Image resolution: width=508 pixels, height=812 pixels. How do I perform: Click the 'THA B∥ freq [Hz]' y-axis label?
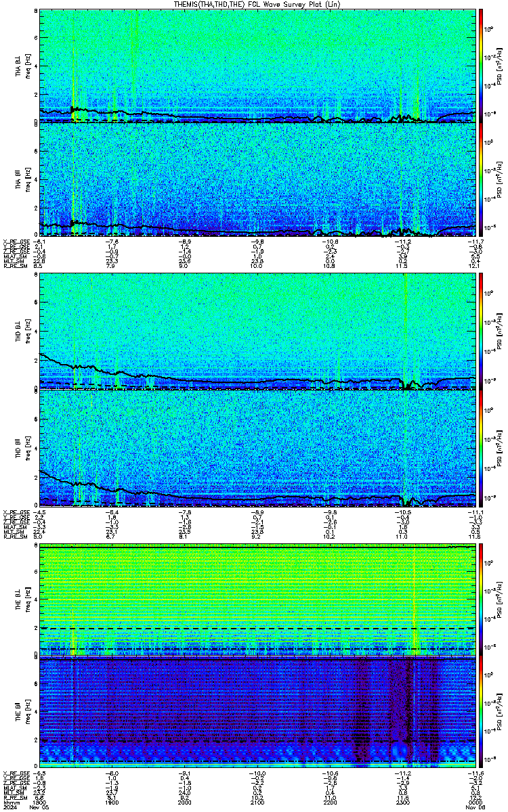click(x=22, y=179)
